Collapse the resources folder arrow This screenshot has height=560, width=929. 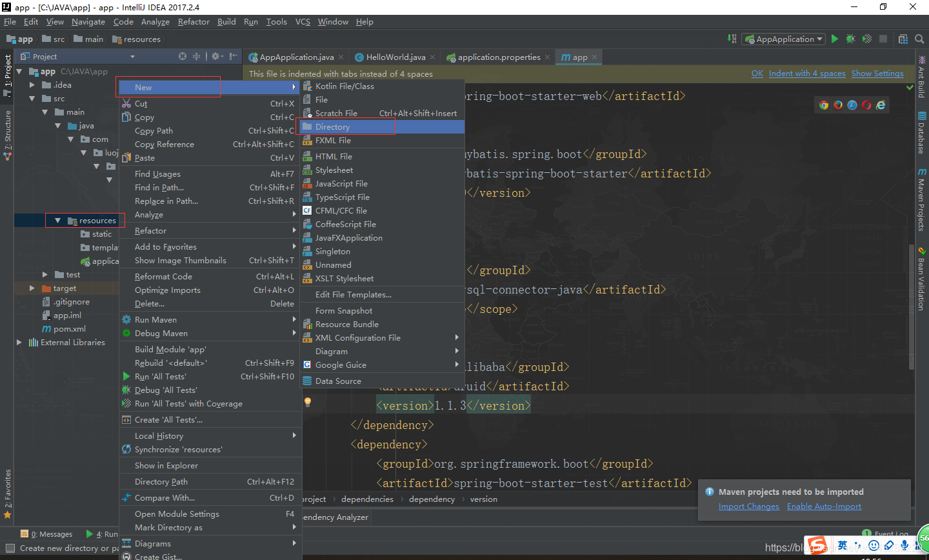coord(58,221)
